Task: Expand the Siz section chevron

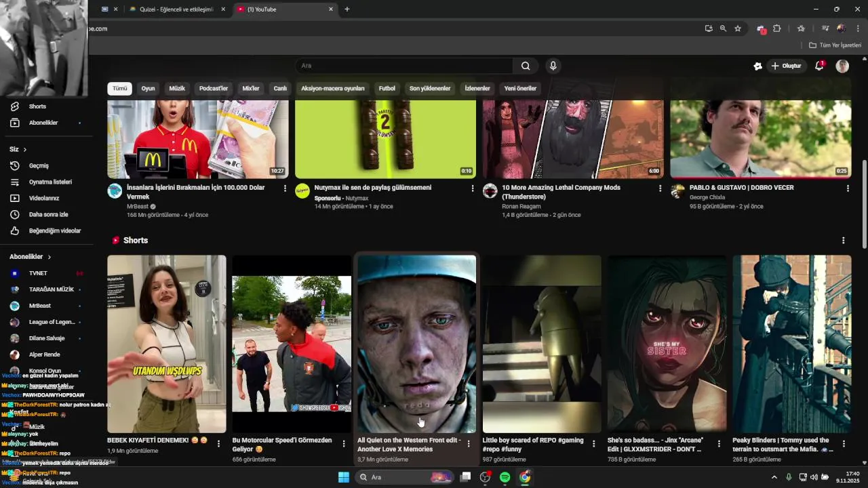Action: click(25, 149)
